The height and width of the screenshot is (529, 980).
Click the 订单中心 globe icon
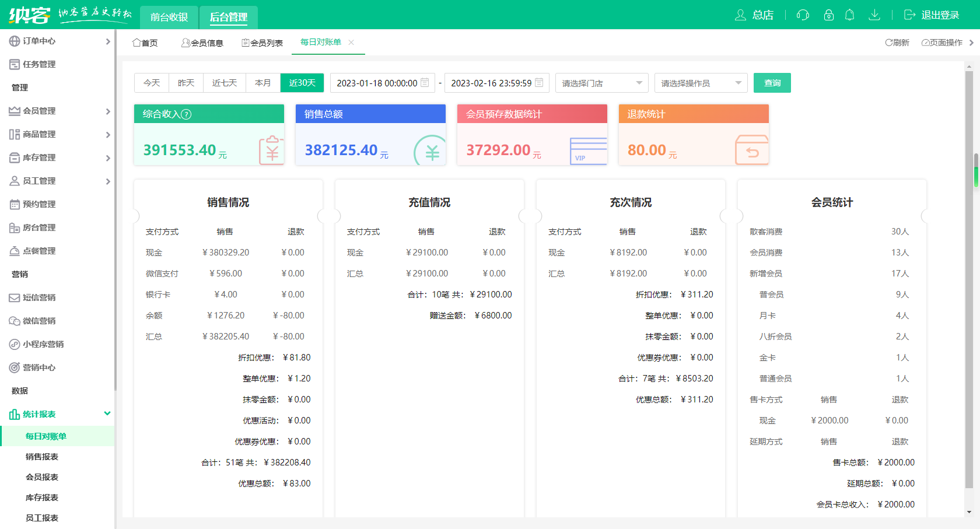click(15, 41)
